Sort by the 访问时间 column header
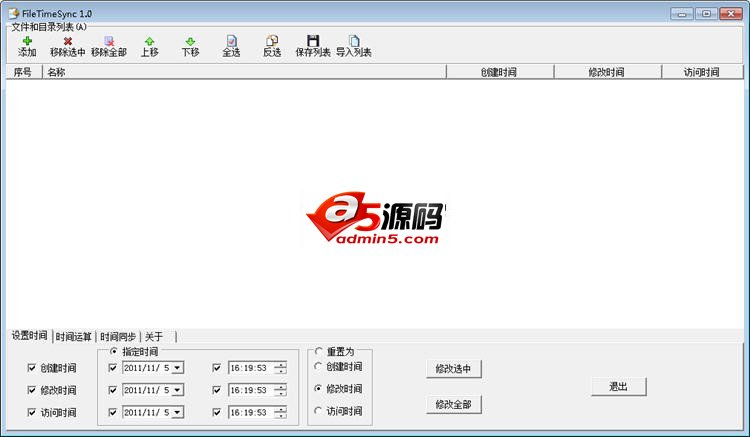This screenshot has height=437, width=750. pos(702,72)
